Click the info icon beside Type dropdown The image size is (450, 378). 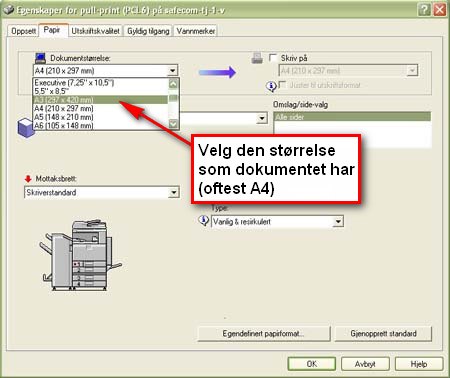tap(203, 221)
